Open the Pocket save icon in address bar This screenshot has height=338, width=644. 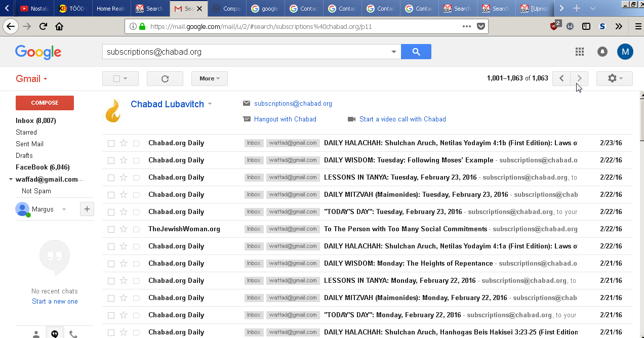[481, 26]
